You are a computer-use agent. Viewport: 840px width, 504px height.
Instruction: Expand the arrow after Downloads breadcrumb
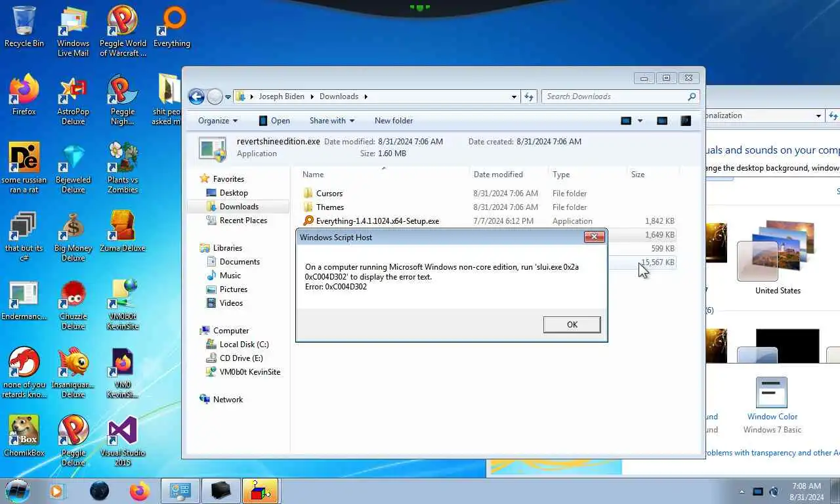click(x=366, y=96)
